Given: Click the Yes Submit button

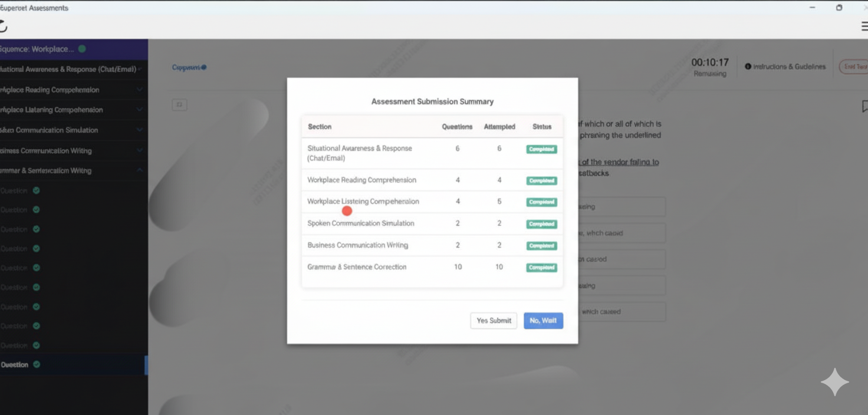Looking at the screenshot, I should tap(494, 321).
